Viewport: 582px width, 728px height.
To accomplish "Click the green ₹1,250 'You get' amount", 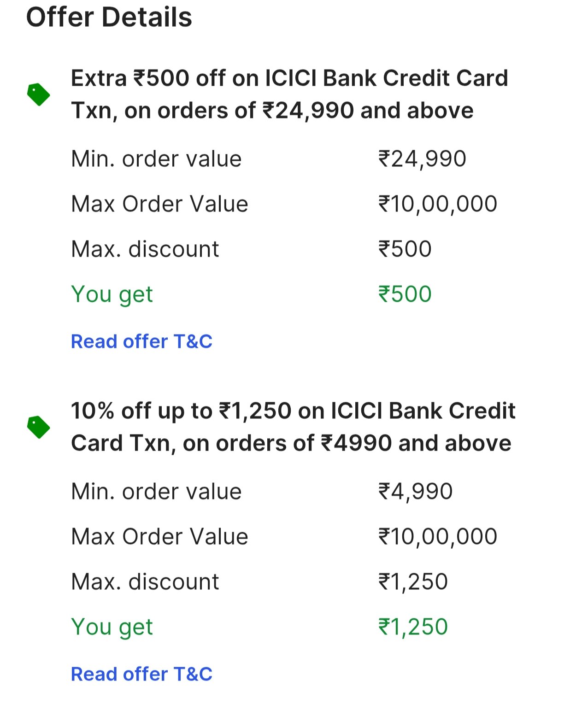I will pos(413,627).
